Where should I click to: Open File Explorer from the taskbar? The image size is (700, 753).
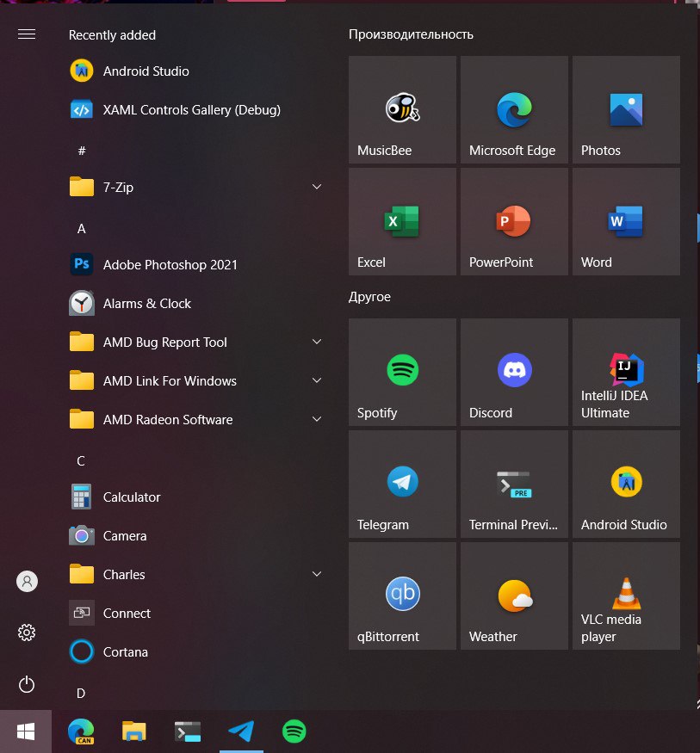point(134,731)
